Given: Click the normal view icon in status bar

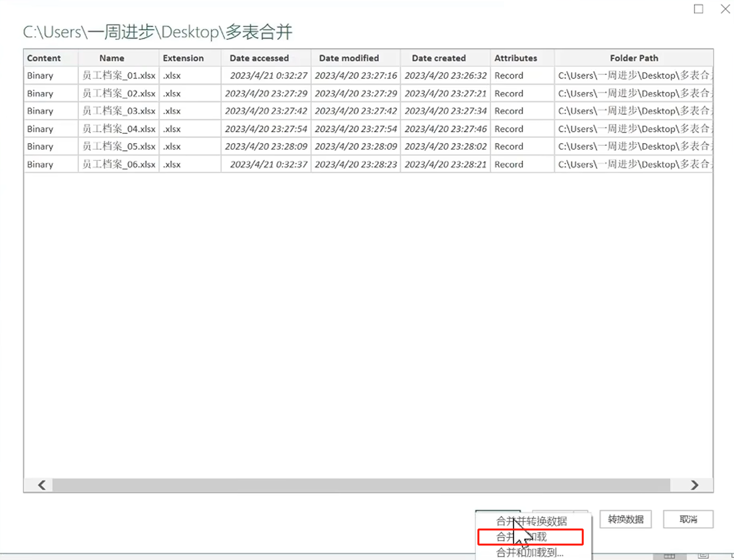Looking at the screenshot, I should coord(669,556).
